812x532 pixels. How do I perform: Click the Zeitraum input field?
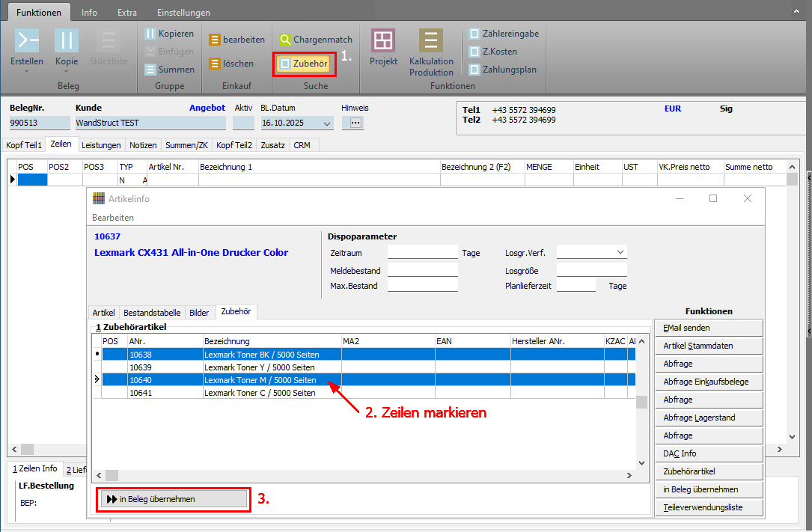(422, 252)
